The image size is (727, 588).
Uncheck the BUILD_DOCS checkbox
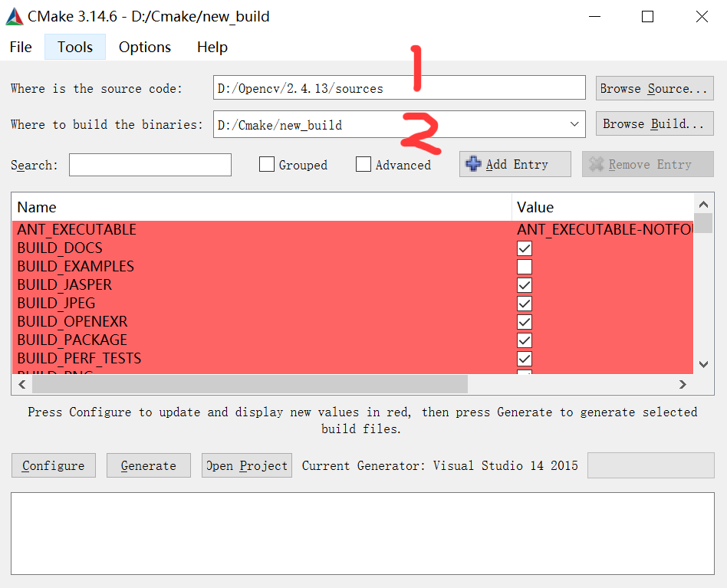525,248
